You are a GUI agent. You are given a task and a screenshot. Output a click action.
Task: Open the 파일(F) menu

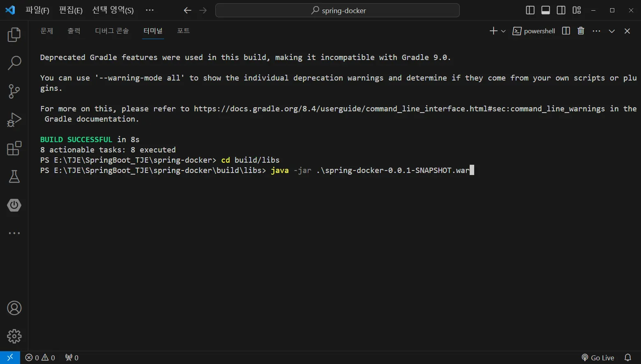point(37,10)
